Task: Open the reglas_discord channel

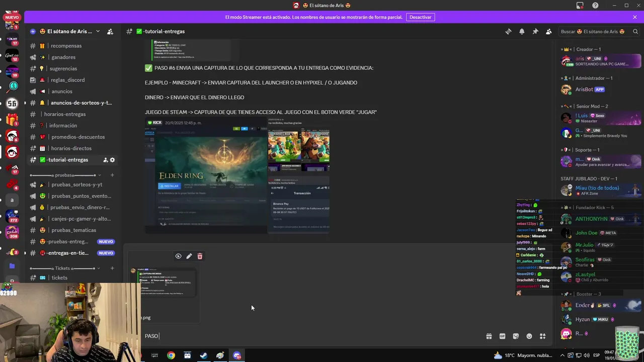Action: pos(73,80)
